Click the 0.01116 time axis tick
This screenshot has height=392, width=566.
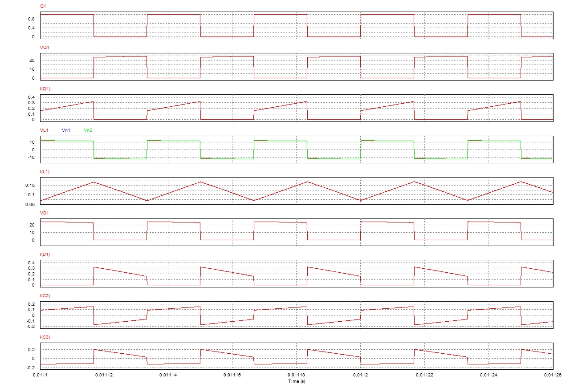click(x=232, y=376)
